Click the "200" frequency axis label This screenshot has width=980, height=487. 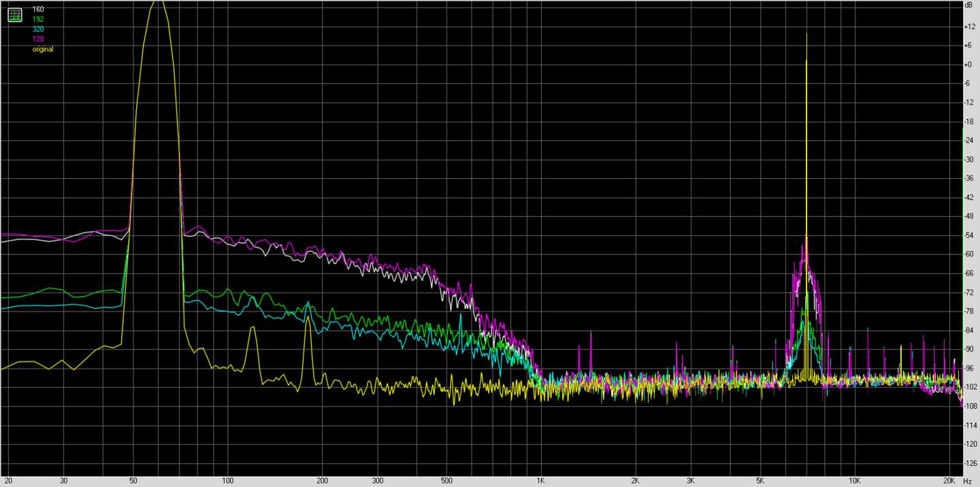[x=322, y=481]
